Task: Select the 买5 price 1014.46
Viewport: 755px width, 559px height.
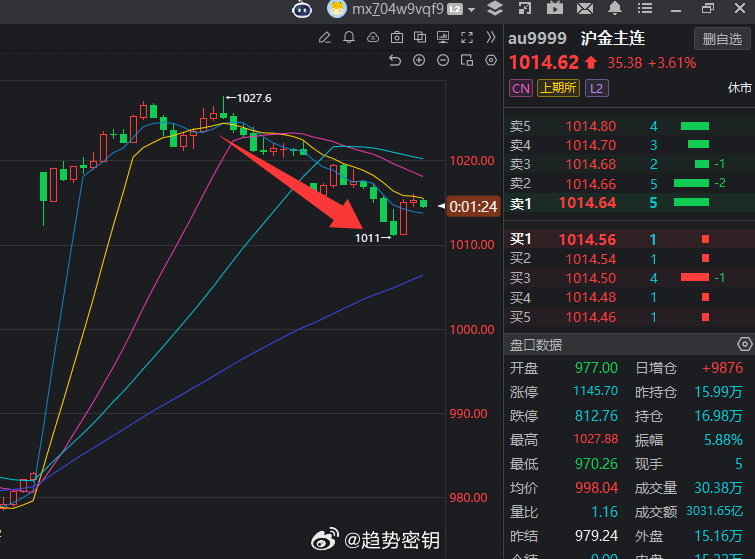Action: point(591,317)
